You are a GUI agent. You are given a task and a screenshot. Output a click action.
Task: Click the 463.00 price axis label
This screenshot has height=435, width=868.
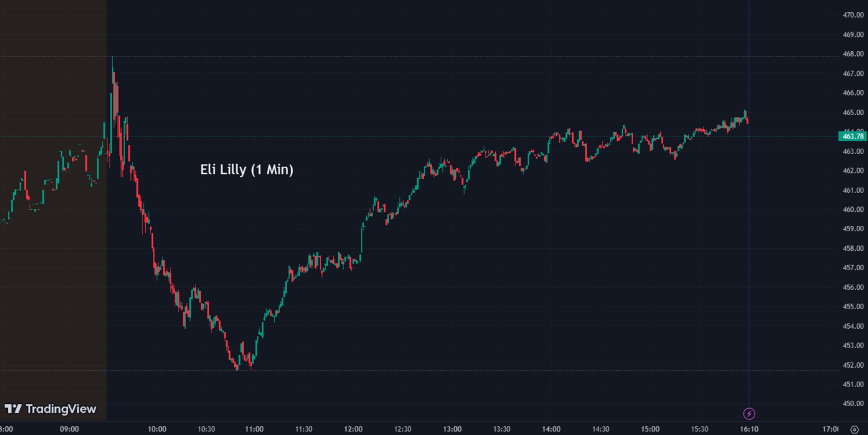(x=852, y=151)
